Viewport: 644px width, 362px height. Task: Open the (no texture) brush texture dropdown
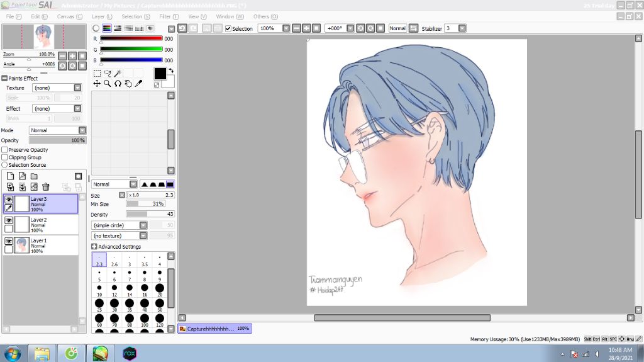pos(143,235)
